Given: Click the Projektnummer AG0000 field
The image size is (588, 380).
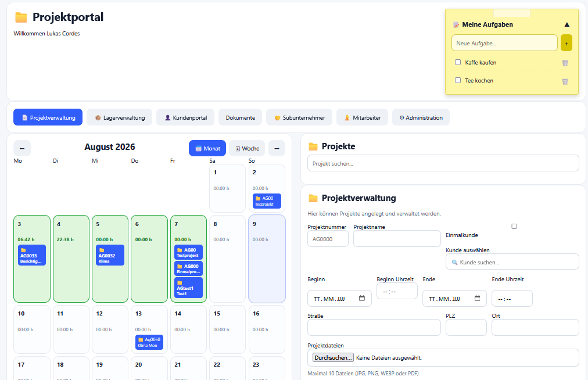Looking at the screenshot, I should coord(328,239).
